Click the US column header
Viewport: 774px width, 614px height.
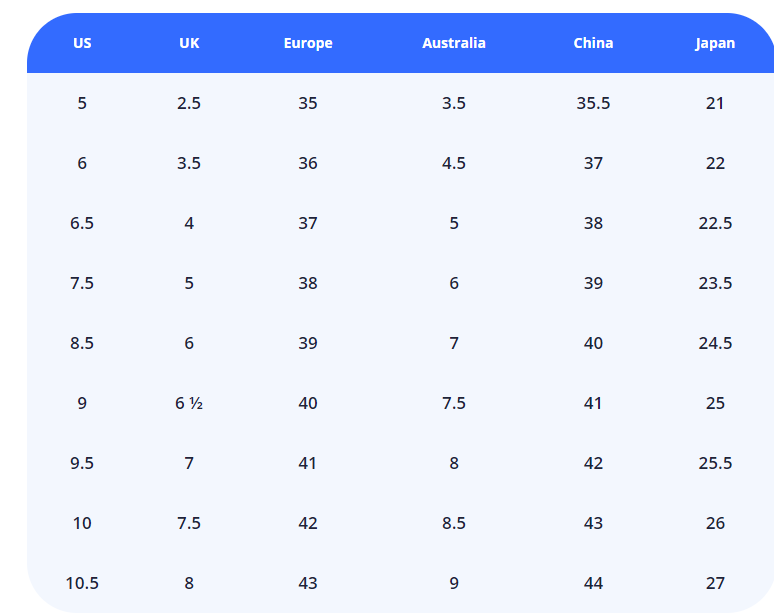[82, 43]
